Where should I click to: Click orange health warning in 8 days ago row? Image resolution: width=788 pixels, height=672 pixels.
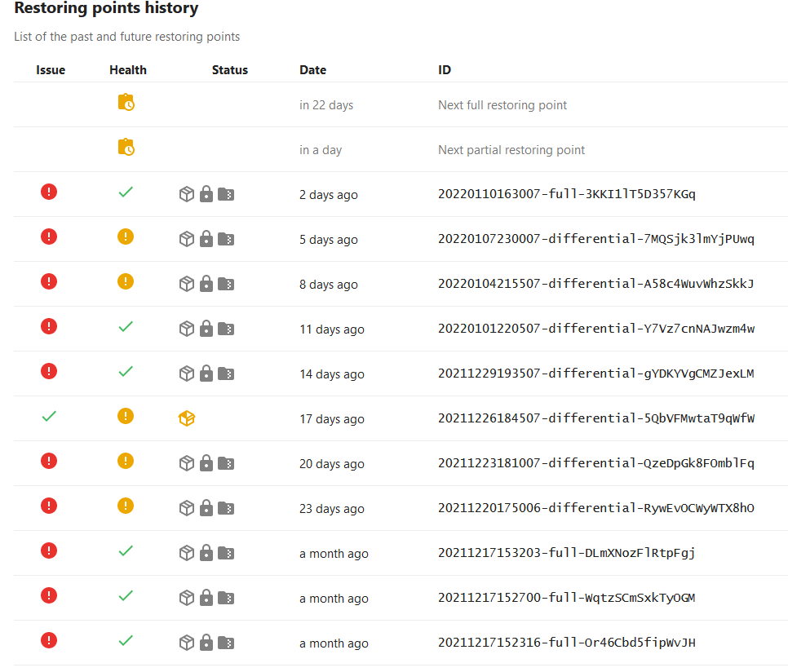pyautogui.click(x=126, y=281)
